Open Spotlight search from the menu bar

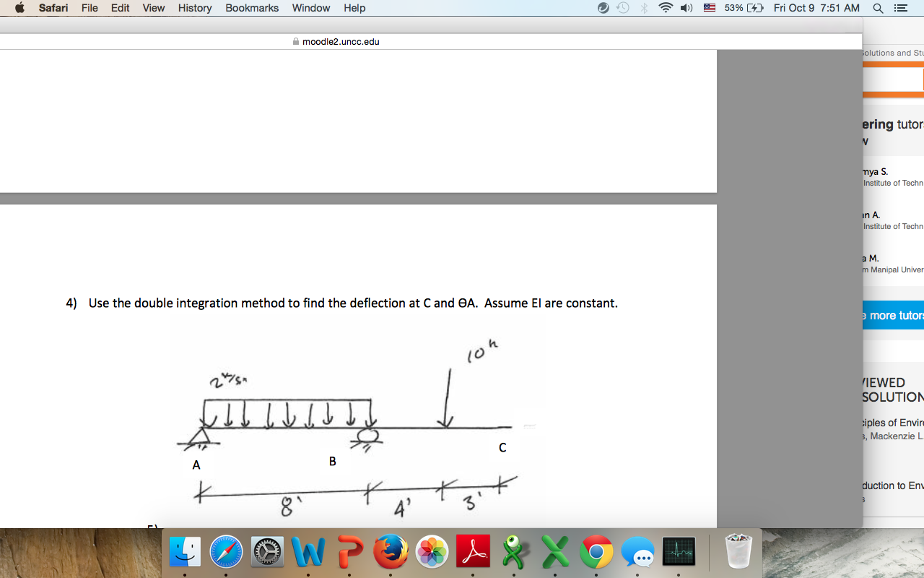coord(878,8)
